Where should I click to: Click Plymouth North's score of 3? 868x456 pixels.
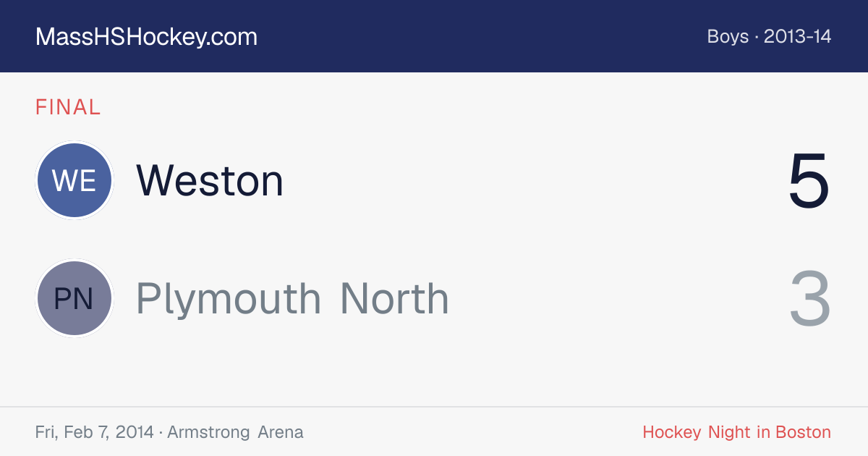pyautogui.click(x=809, y=299)
